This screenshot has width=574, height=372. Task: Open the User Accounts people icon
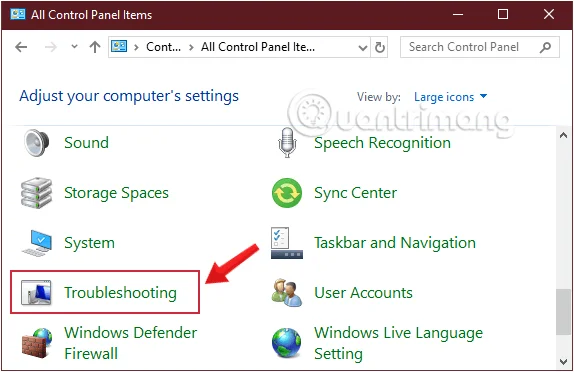tap(287, 293)
